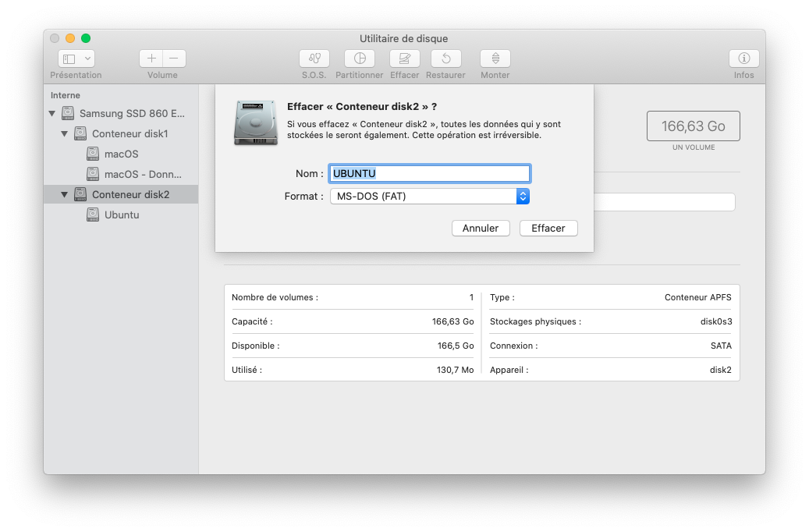
Task: Confirm with the Effacer dialog button
Action: click(548, 228)
